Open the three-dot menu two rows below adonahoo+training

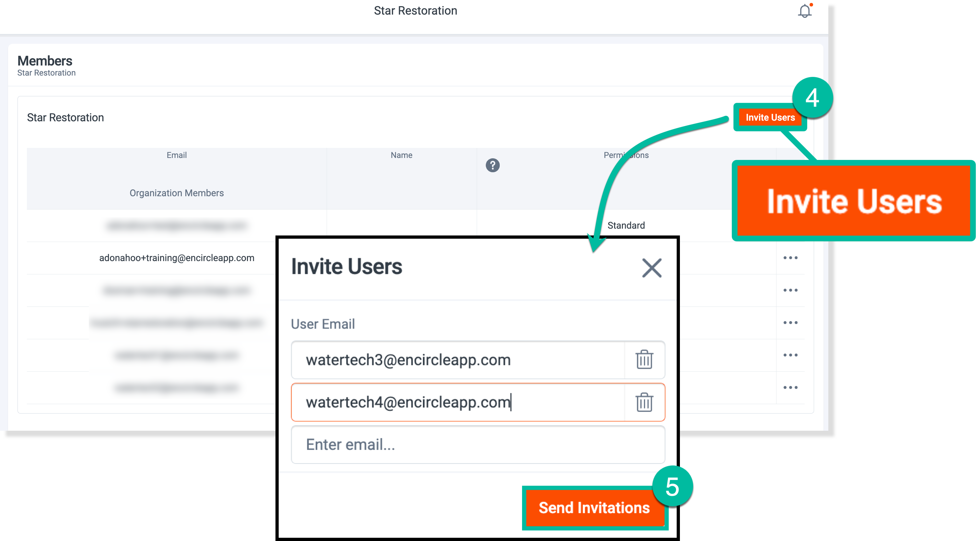click(790, 323)
